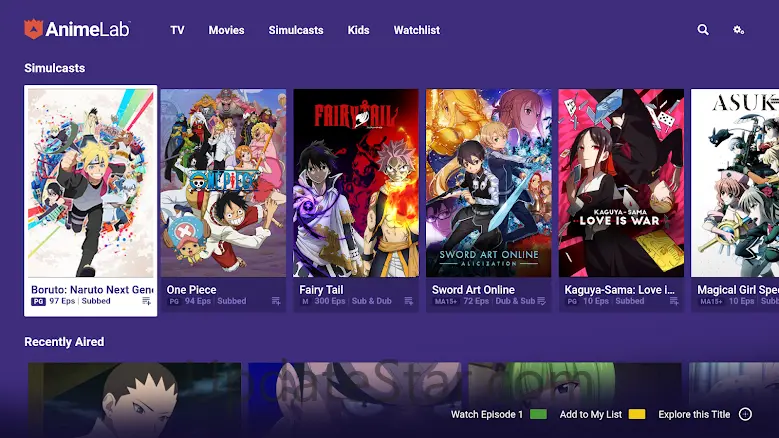Open the TV menu
The width and height of the screenshot is (779, 438).
177,30
